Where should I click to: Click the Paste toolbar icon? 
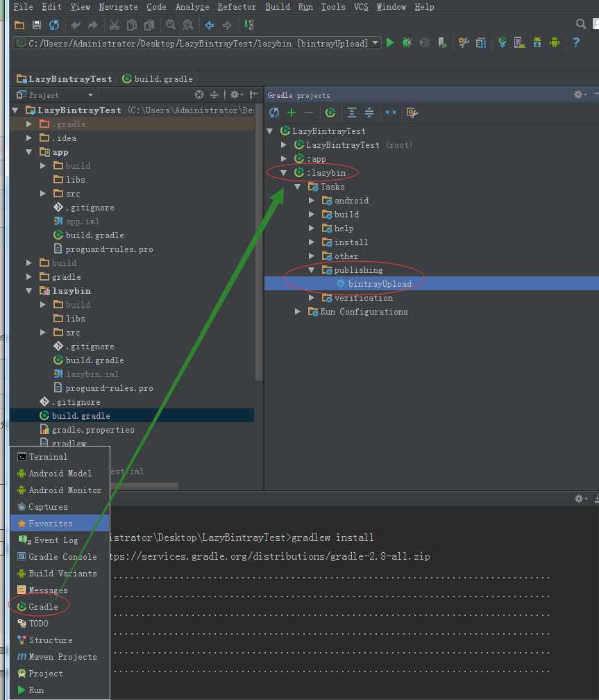pyautogui.click(x=149, y=25)
